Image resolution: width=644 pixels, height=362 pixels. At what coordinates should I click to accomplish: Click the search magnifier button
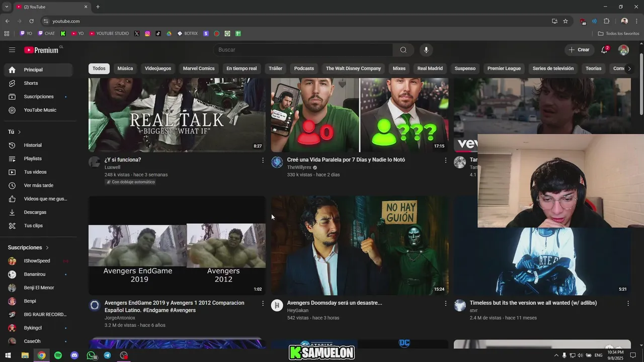tap(403, 50)
